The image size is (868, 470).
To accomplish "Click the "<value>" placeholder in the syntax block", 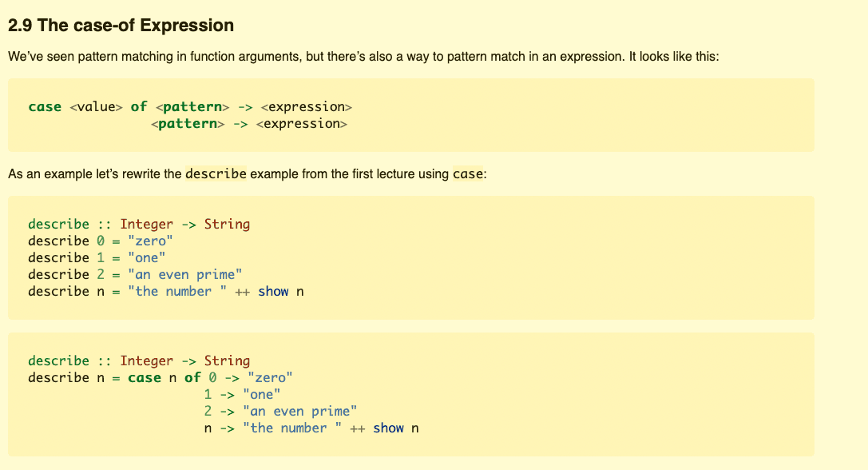I will (96, 106).
